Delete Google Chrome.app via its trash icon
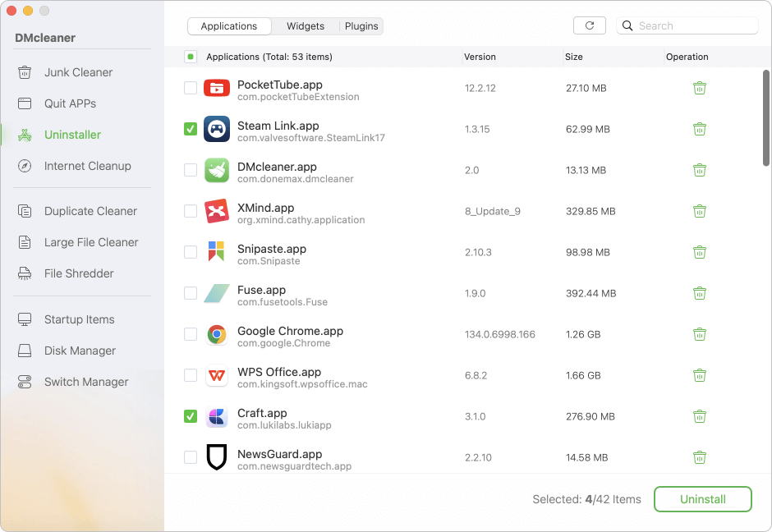The image size is (772, 532). (700, 334)
